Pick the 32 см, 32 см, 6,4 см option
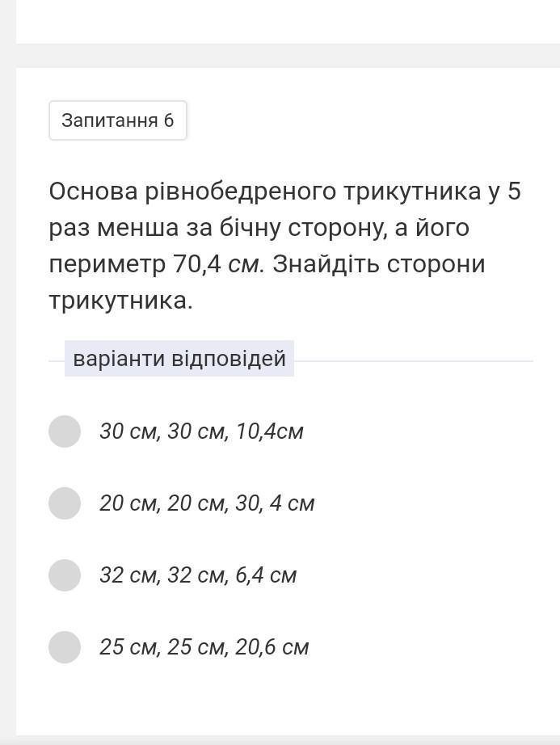Screen dimensions: 560x745 pos(65,575)
